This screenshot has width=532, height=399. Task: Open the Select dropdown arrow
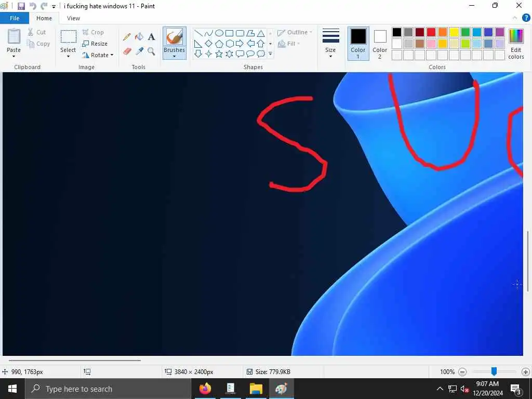coord(68,56)
